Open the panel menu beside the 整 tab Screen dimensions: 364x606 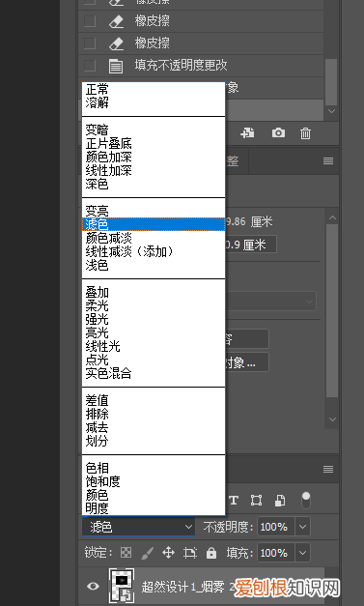(328, 160)
